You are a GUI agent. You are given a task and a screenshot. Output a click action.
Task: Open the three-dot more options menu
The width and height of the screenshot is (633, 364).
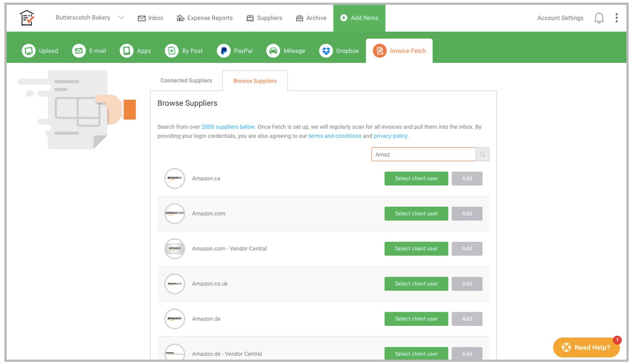pos(617,18)
